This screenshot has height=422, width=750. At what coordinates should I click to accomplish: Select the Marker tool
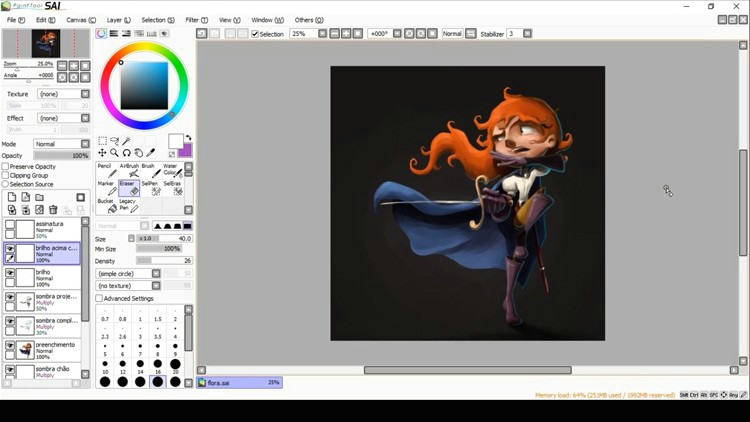coord(107,188)
